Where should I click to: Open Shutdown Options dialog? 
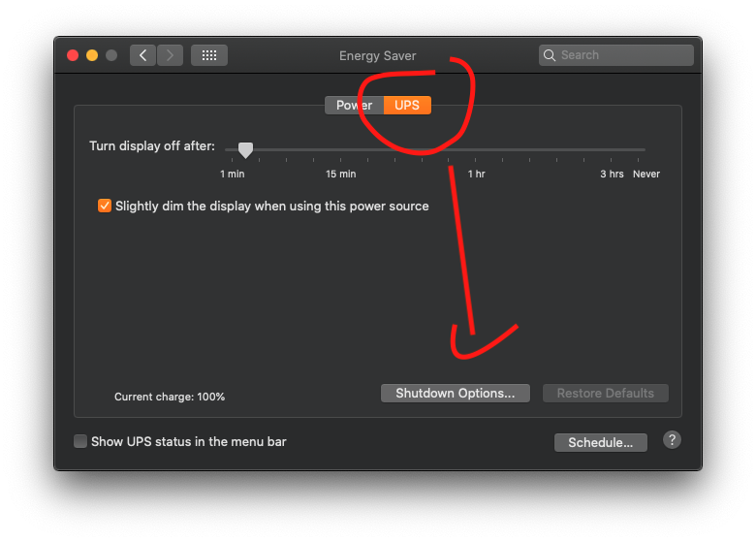tap(456, 393)
